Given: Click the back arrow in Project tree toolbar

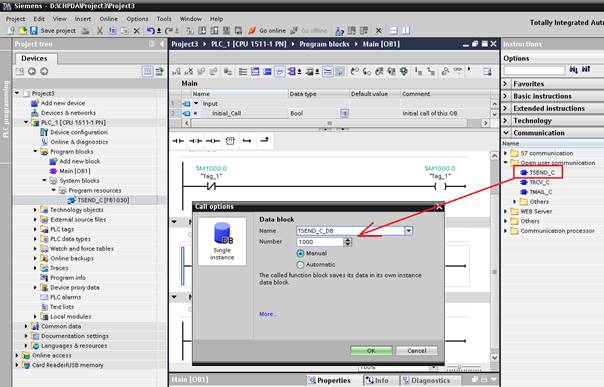Looking at the screenshot, I should pyautogui.click(x=32, y=71).
